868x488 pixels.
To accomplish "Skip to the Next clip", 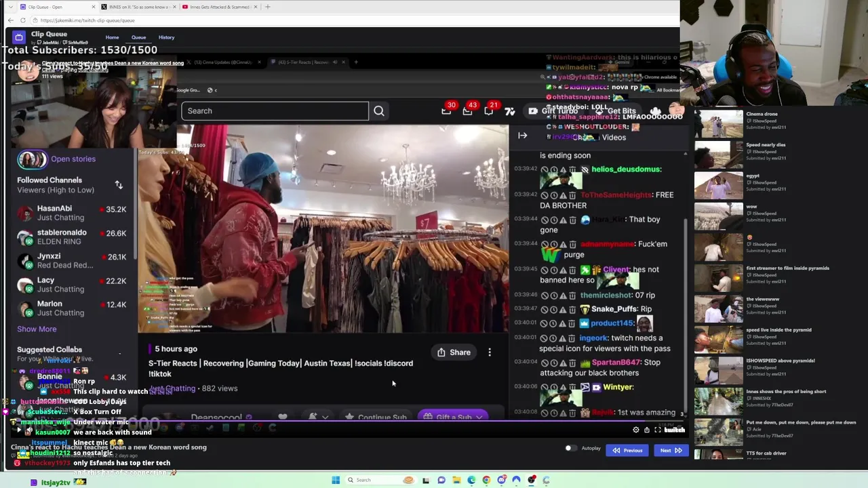I will click(670, 450).
